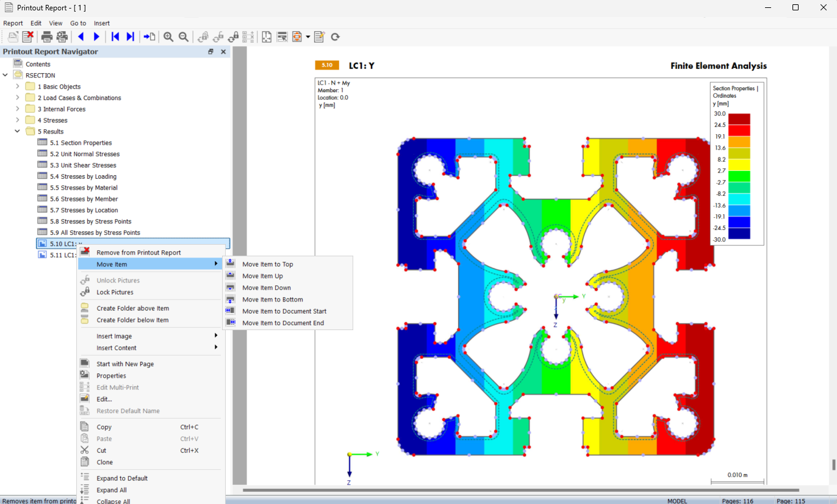
Task: Click the delete printout report toolbar icon
Action: click(28, 37)
